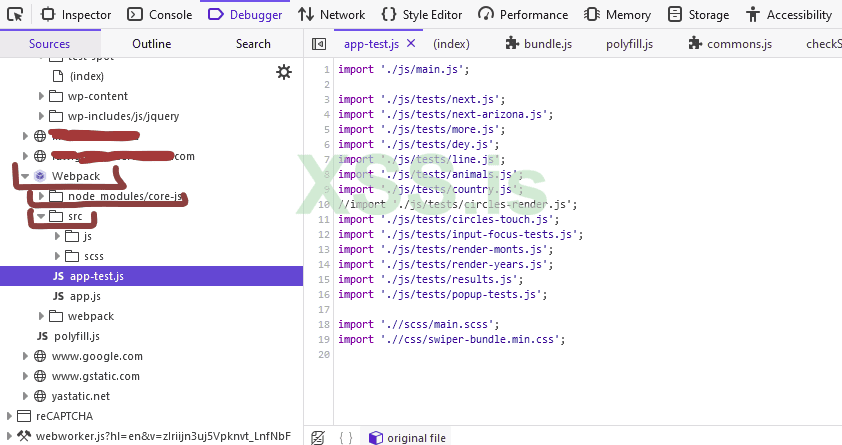Click the original file cube icon
Image resolution: width=842 pixels, height=445 pixels.
click(x=375, y=438)
